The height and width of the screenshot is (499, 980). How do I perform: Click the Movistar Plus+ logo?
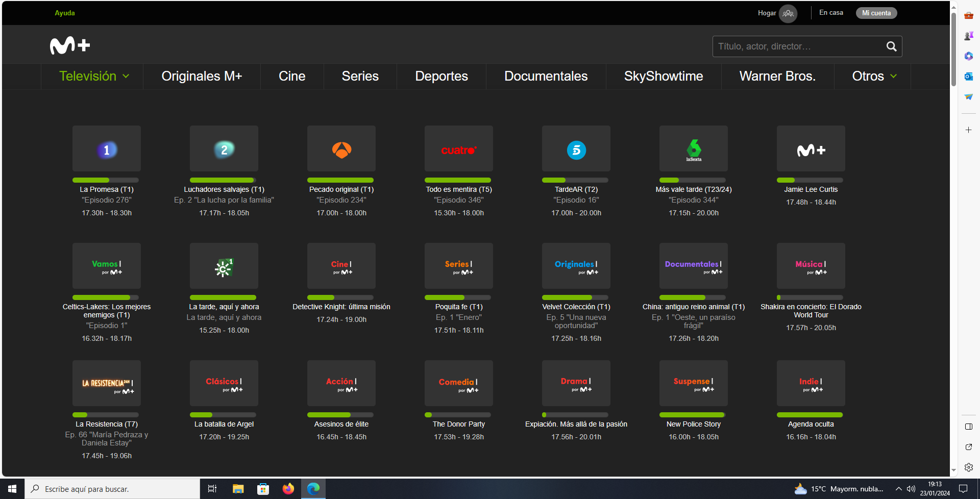[x=70, y=45]
